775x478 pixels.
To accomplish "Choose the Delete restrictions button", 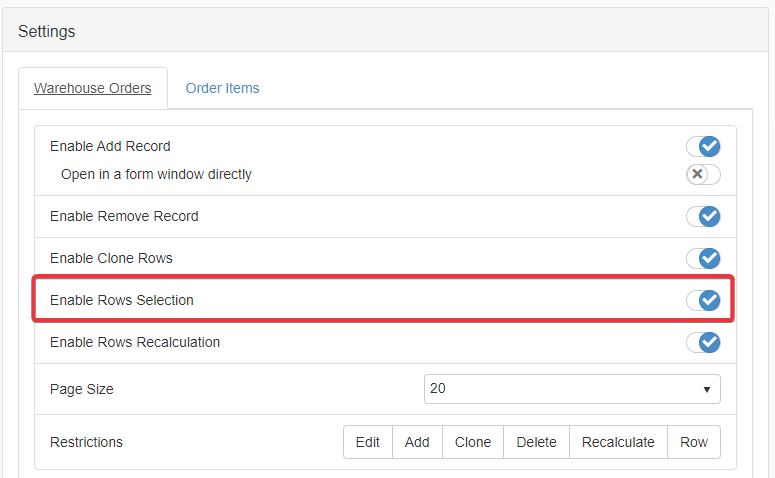I will 536,442.
